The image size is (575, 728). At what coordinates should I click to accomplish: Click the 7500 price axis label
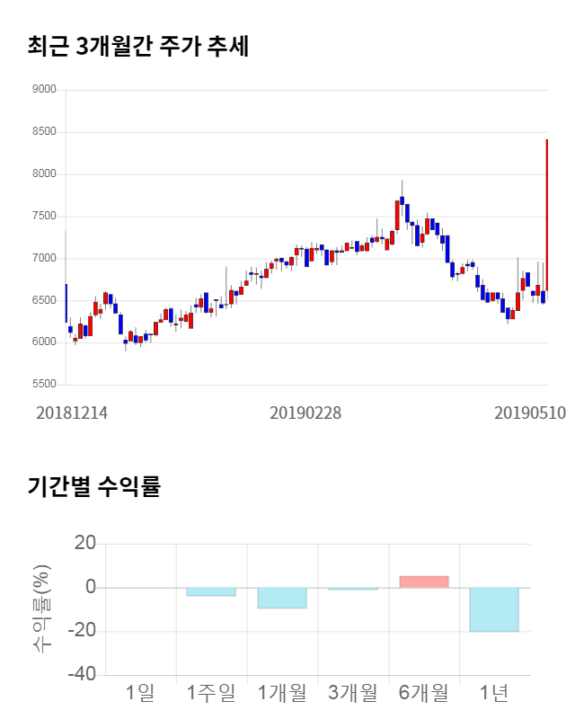coord(44,217)
